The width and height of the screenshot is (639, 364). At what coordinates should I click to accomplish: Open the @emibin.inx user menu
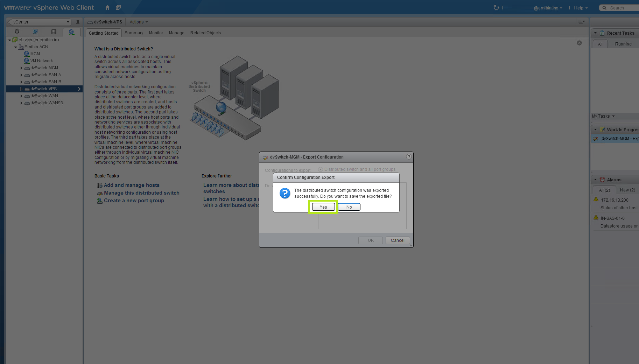click(548, 8)
